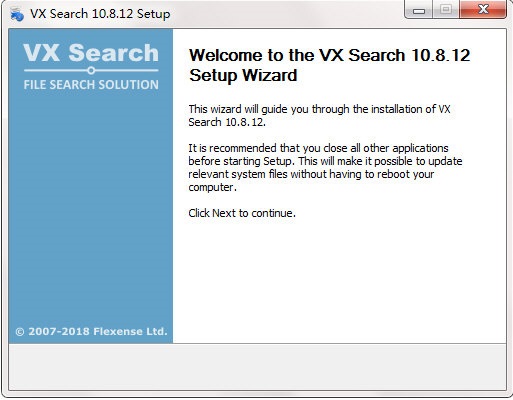Click the Flexense Ltd. copyright notice
This screenshot has width=513, height=400.
pos(91,331)
